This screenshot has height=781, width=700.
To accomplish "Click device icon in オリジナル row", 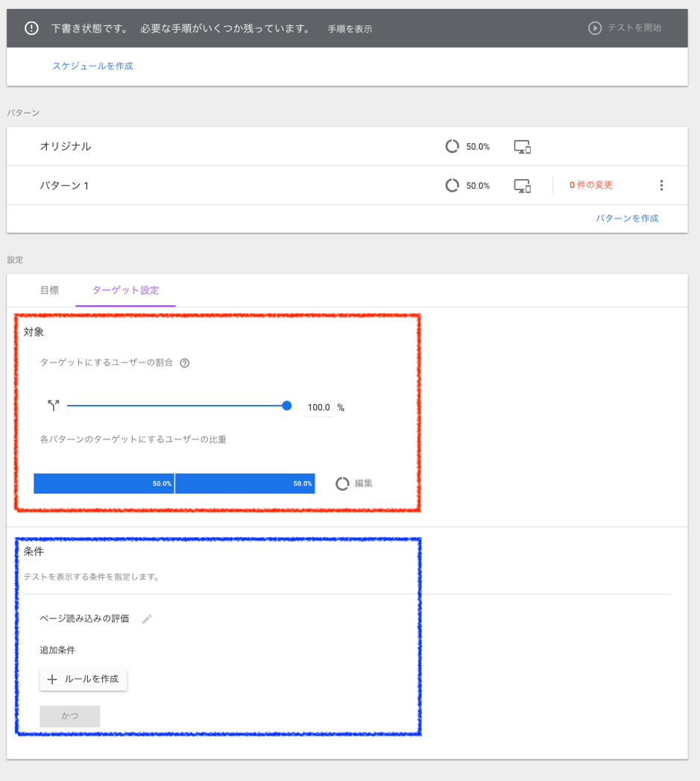I will tap(523, 147).
